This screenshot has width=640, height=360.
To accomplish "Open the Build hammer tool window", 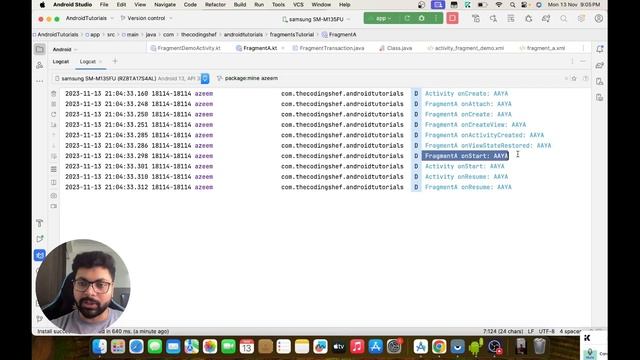I will coord(40,223).
